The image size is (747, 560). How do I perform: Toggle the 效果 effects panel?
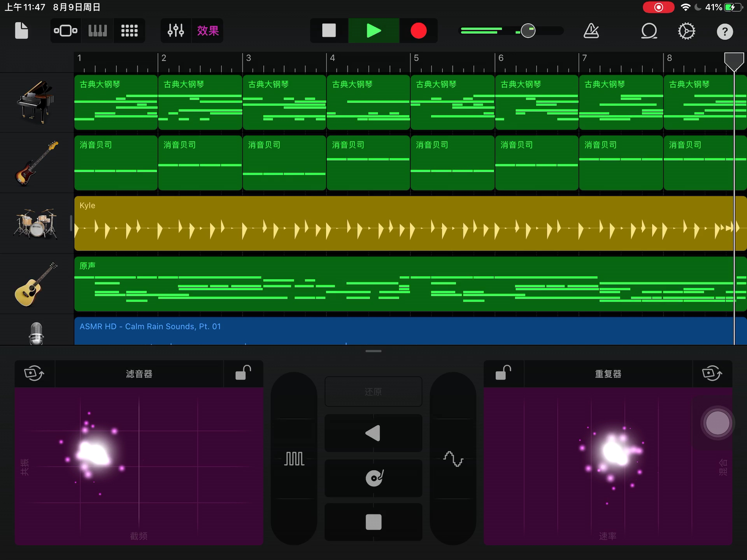pyautogui.click(x=208, y=31)
